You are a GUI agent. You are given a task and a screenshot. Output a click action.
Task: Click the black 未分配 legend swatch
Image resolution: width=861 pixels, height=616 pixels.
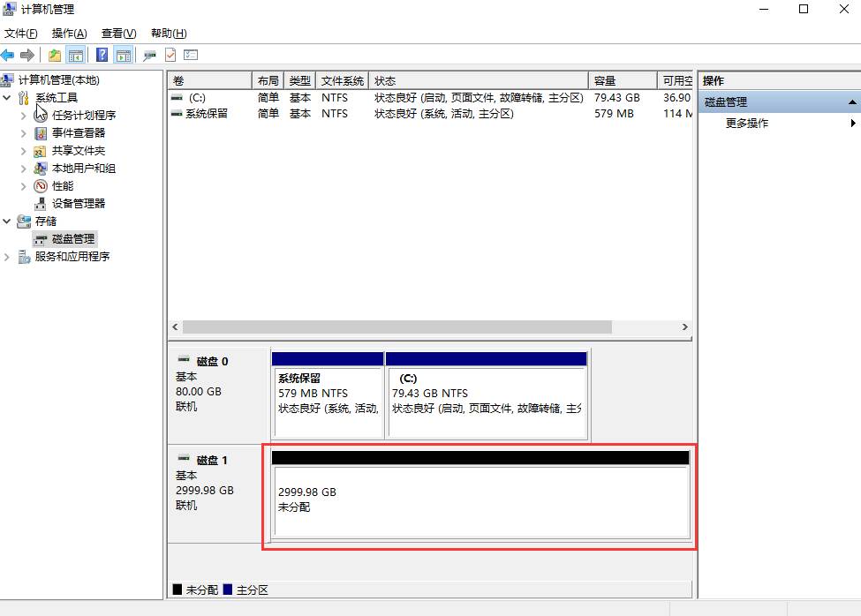click(177, 590)
